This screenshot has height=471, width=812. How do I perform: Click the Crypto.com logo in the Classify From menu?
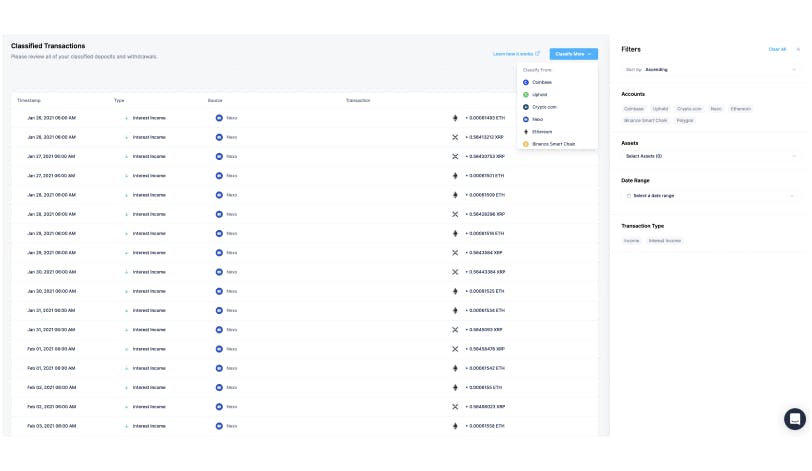pos(526,107)
